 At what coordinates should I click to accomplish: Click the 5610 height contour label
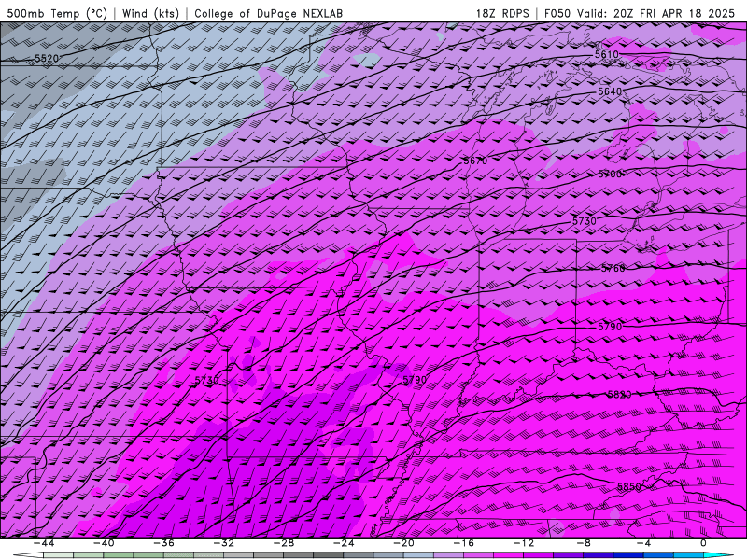pyautogui.click(x=606, y=54)
